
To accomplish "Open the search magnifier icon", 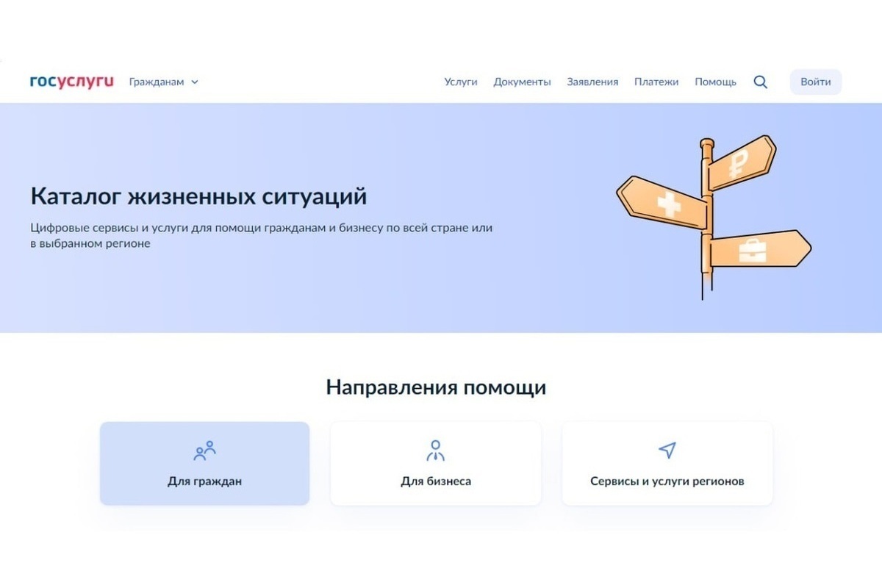I will pyautogui.click(x=760, y=82).
